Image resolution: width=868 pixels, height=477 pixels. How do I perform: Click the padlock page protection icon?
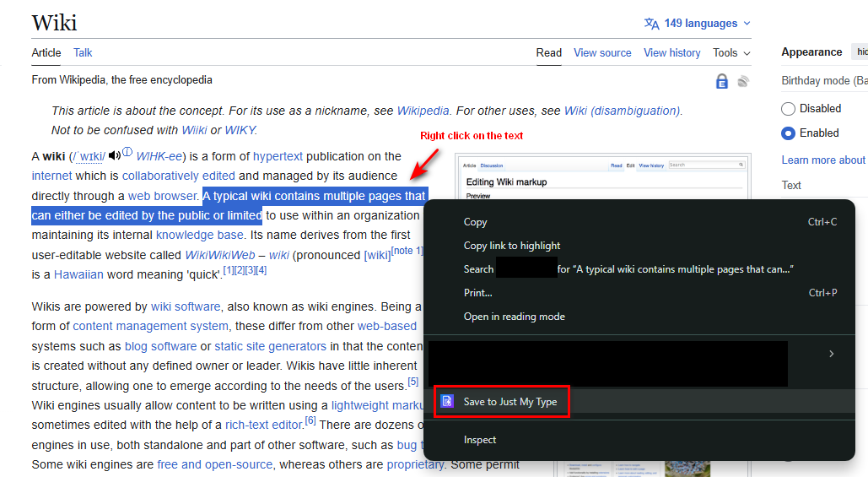click(721, 81)
